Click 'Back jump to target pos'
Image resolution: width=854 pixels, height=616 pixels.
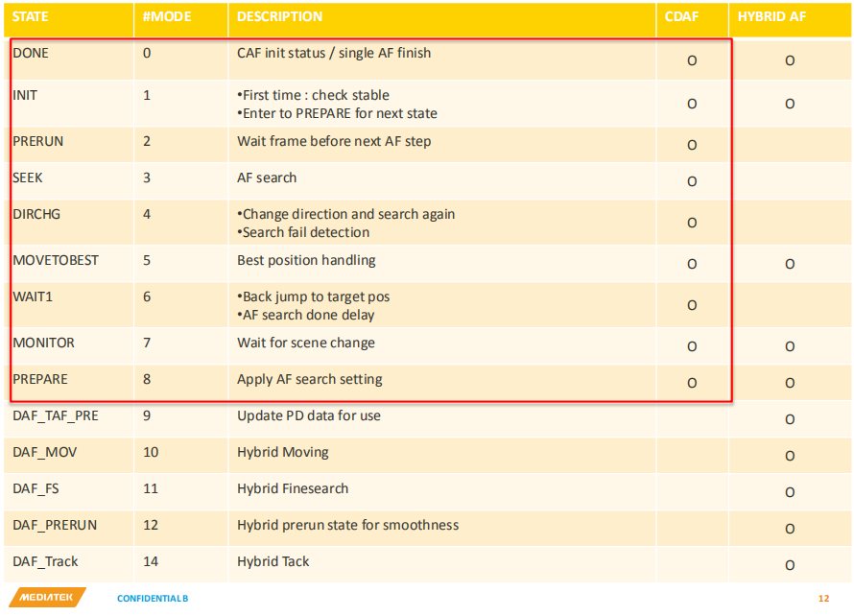click(x=313, y=297)
